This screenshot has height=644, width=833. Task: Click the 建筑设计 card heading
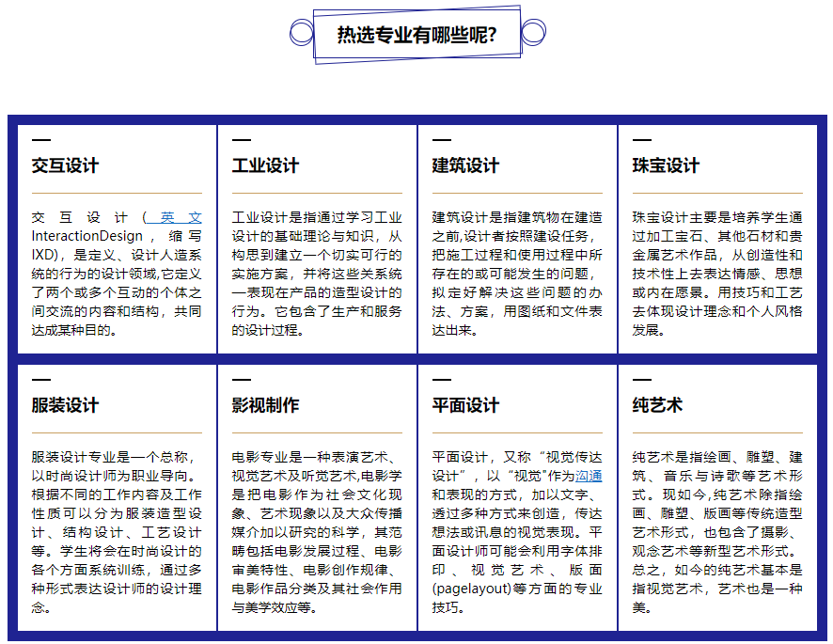pos(465,165)
